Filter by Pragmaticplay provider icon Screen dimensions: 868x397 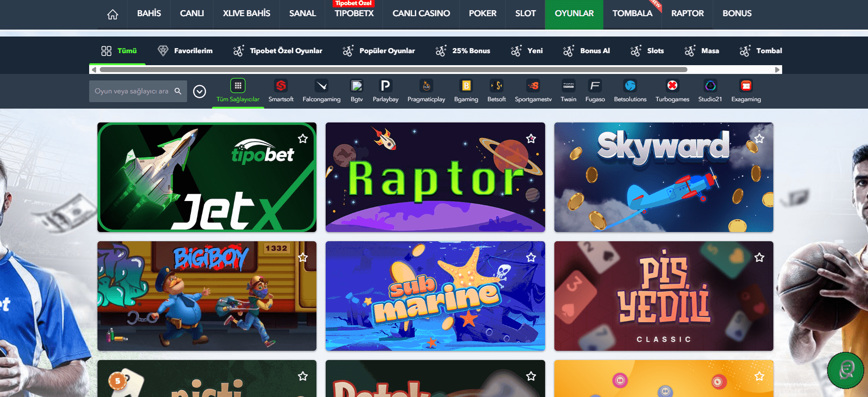[x=426, y=86]
